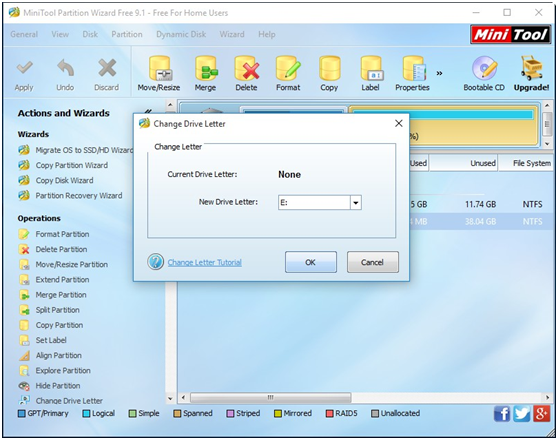Click Explore Partition operation
The width and height of the screenshot is (558, 440).
point(54,371)
